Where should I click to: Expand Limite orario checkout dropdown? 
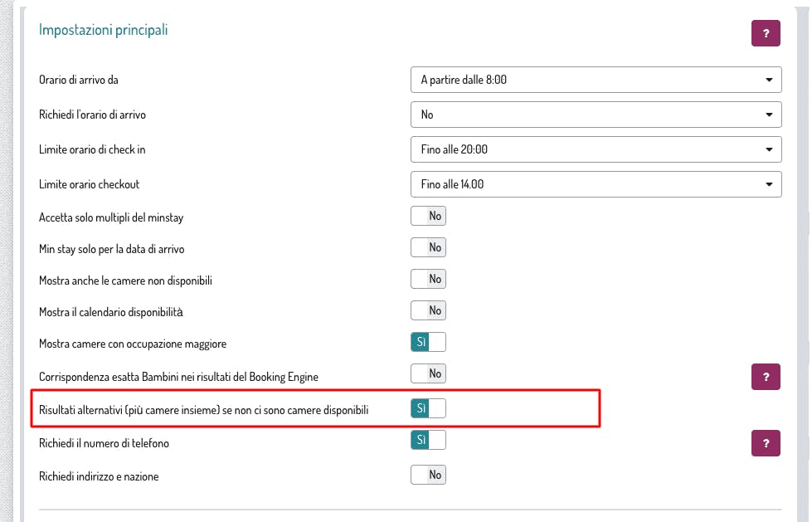click(x=596, y=184)
